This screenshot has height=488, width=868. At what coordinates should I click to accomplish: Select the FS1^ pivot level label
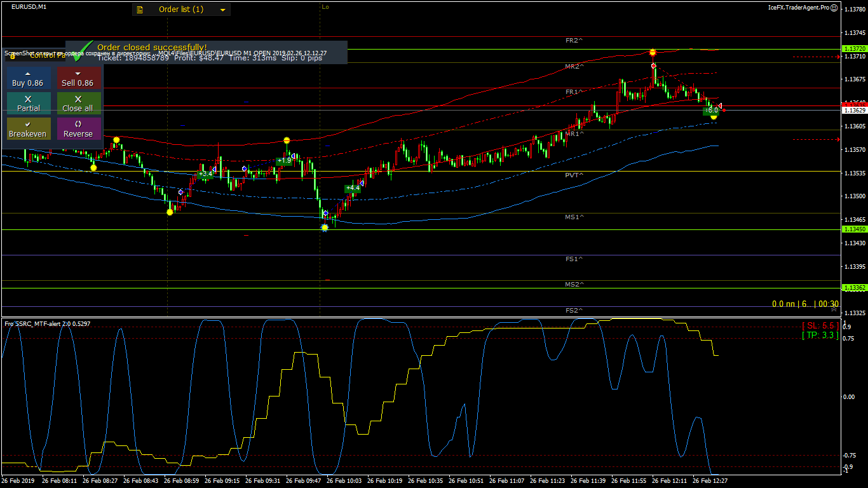[x=574, y=259]
